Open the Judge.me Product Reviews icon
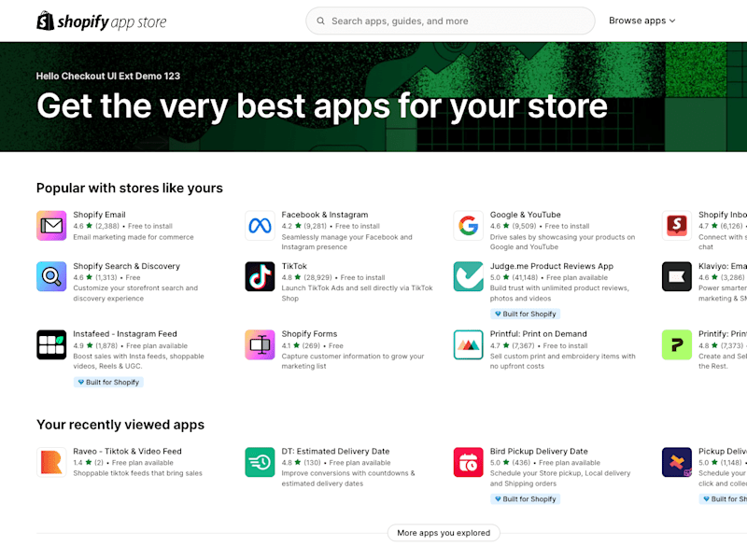 pyautogui.click(x=469, y=276)
